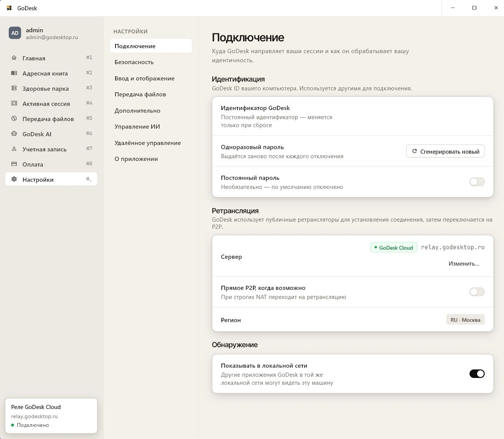Click Одноразовый пароль label
Viewport: 504px width, 439px height.
tap(252, 147)
